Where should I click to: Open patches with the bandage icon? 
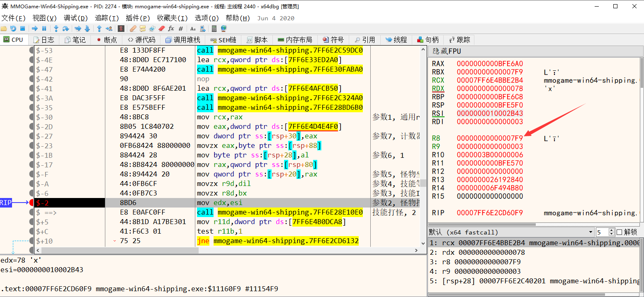click(133, 29)
